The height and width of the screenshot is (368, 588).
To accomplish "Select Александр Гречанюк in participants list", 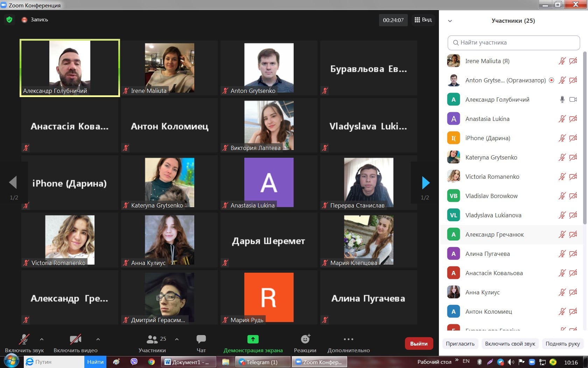I will coord(512,234).
